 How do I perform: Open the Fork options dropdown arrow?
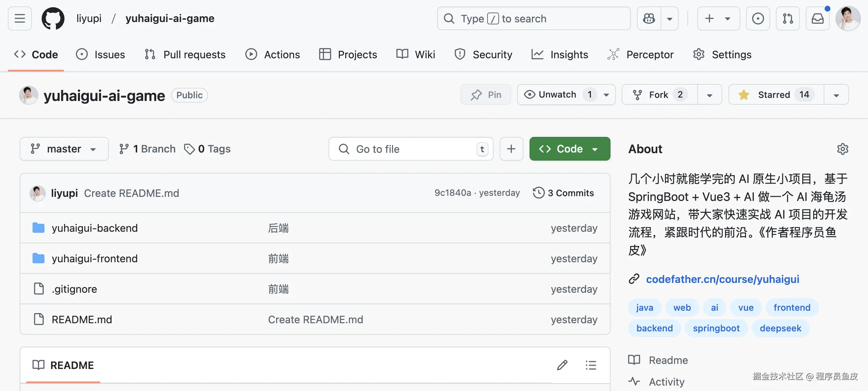click(x=709, y=95)
